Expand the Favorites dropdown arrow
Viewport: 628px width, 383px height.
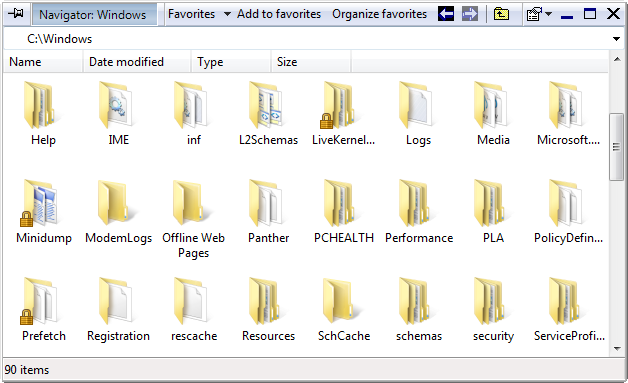pos(227,14)
